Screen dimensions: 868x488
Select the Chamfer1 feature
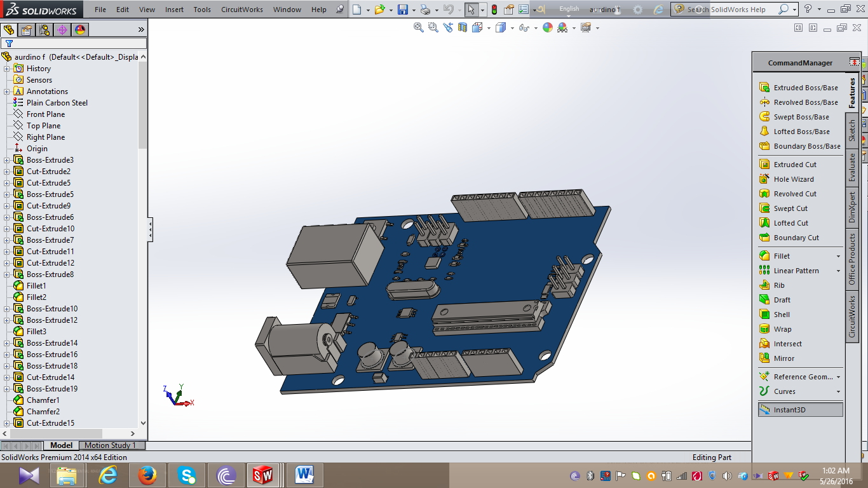click(x=36, y=400)
